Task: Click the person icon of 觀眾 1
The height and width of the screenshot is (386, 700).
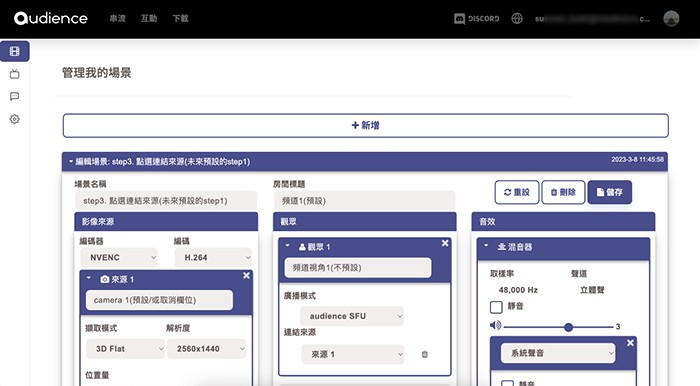Action: pyautogui.click(x=302, y=247)
